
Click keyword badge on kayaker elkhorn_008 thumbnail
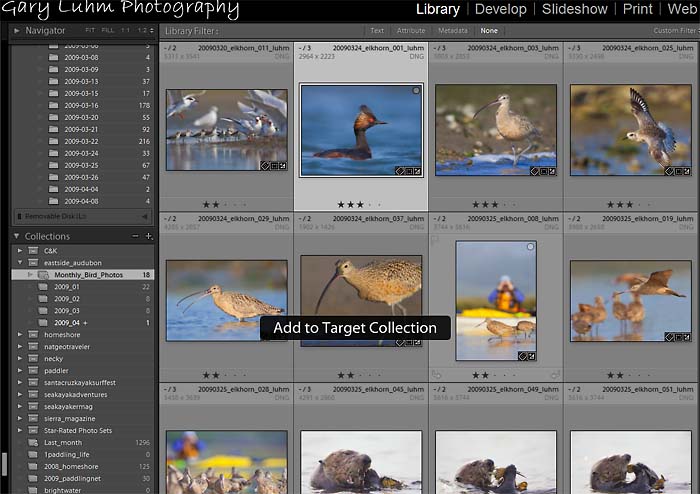(x=523, y=356)
